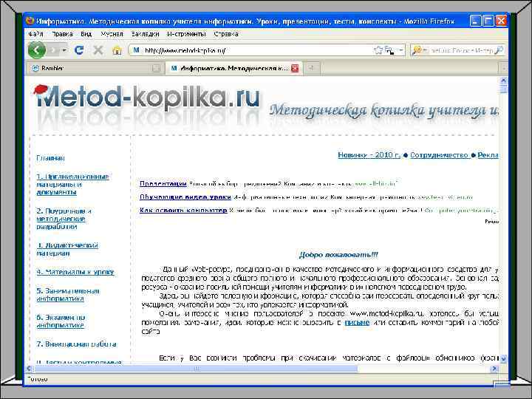Click the Презентации ad link
Screen dimensions: 532x399
pos(163,183)
